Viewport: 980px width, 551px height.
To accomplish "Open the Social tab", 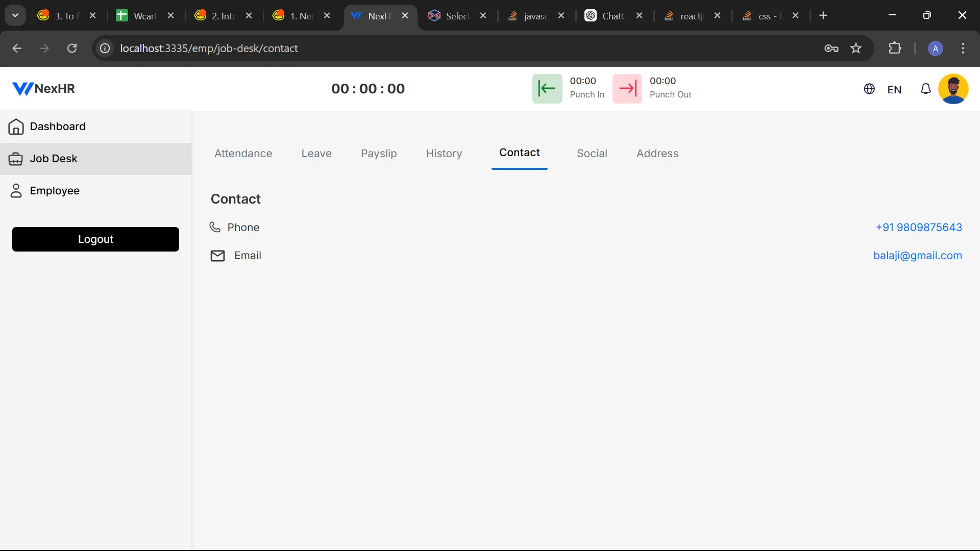I will (x=592, y=154).
